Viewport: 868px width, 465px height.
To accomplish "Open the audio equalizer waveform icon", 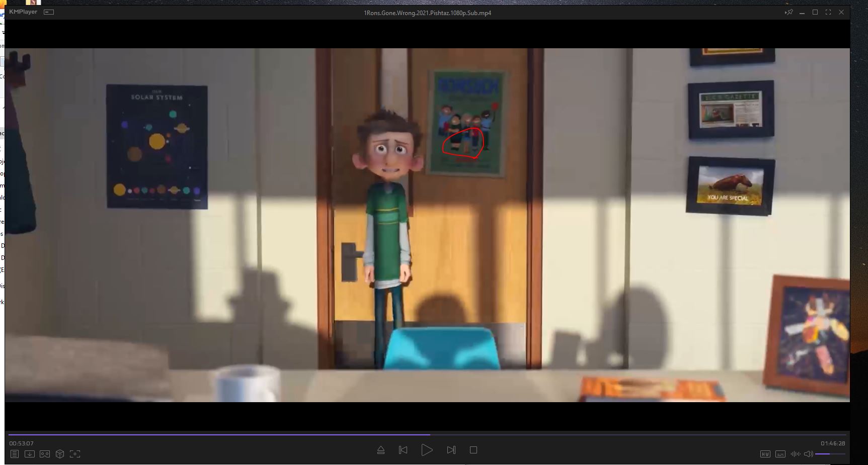I will (795, 454).
